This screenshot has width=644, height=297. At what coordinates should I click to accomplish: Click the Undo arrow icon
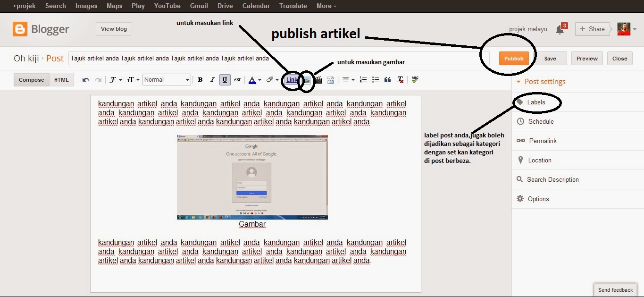85,79
